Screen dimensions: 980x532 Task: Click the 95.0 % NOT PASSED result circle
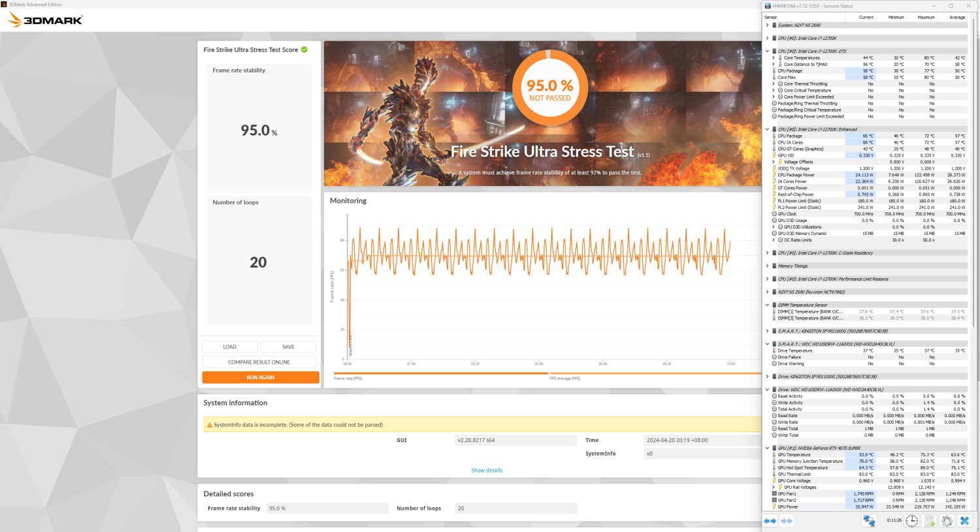tap(550, 88)
